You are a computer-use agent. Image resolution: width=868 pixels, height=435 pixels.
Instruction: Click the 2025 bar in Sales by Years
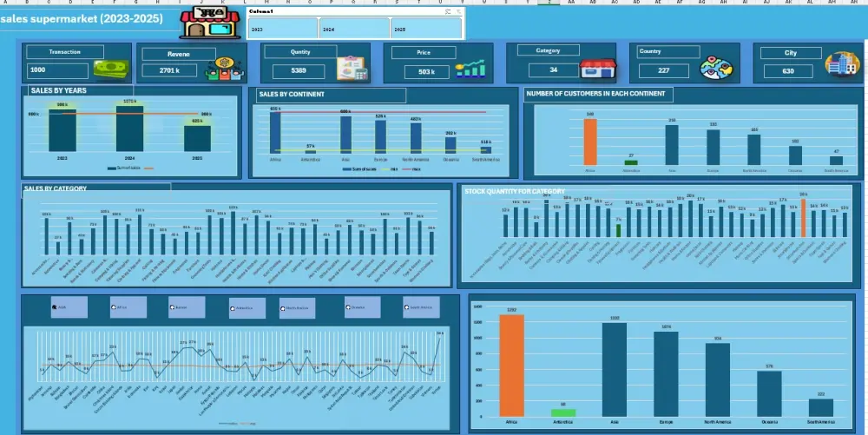[x=197, y=139]
